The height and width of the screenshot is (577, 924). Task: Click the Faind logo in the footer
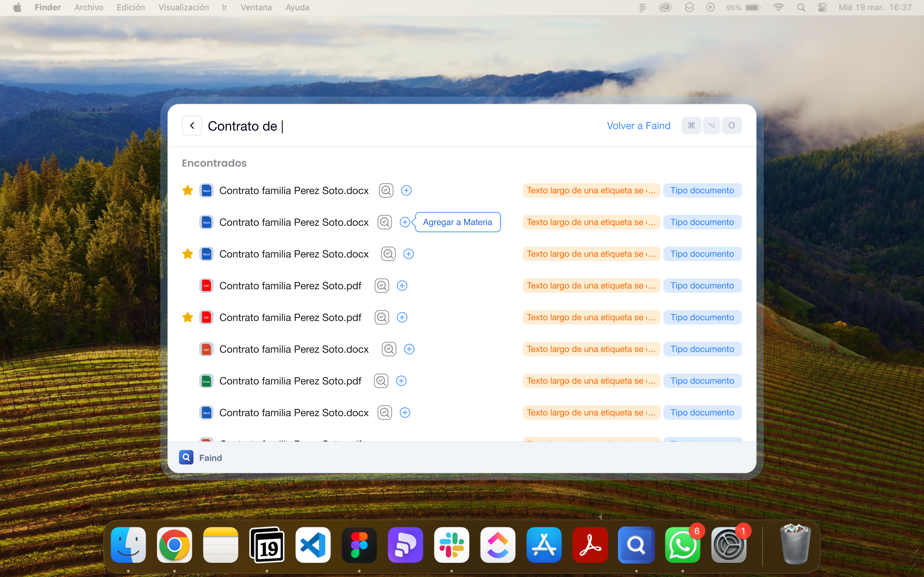click(186, 457)
